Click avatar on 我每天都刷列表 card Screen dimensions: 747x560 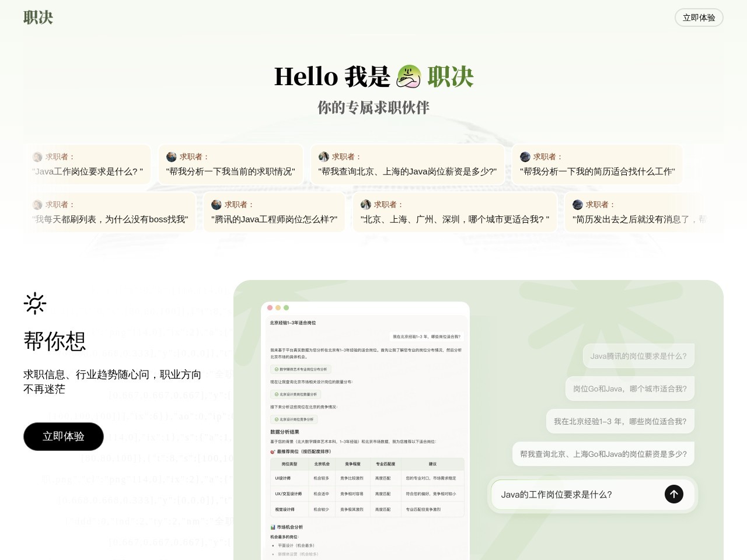[37, 205]
